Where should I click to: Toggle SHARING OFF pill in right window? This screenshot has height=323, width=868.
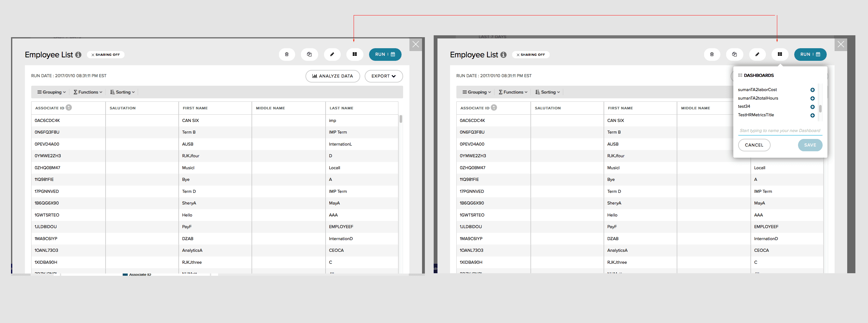pos(531,55)
